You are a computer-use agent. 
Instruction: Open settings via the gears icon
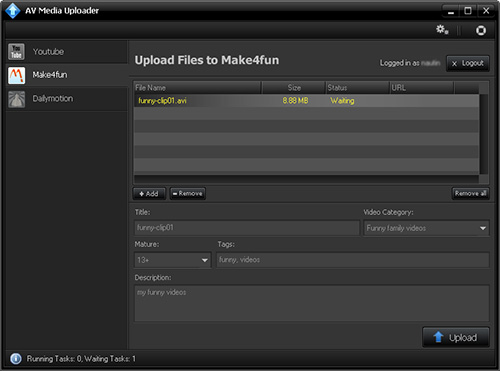(x=442, y=30)
